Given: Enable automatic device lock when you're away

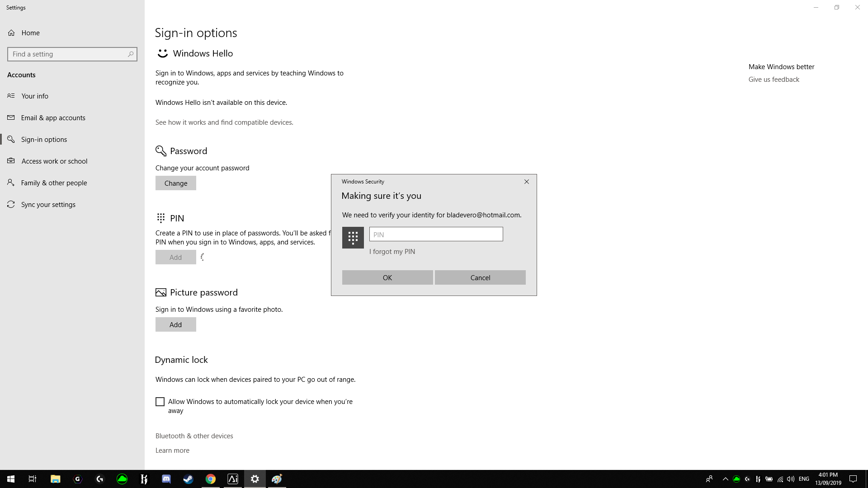Looking at the screenshot, I should click(x=160, y=401).
